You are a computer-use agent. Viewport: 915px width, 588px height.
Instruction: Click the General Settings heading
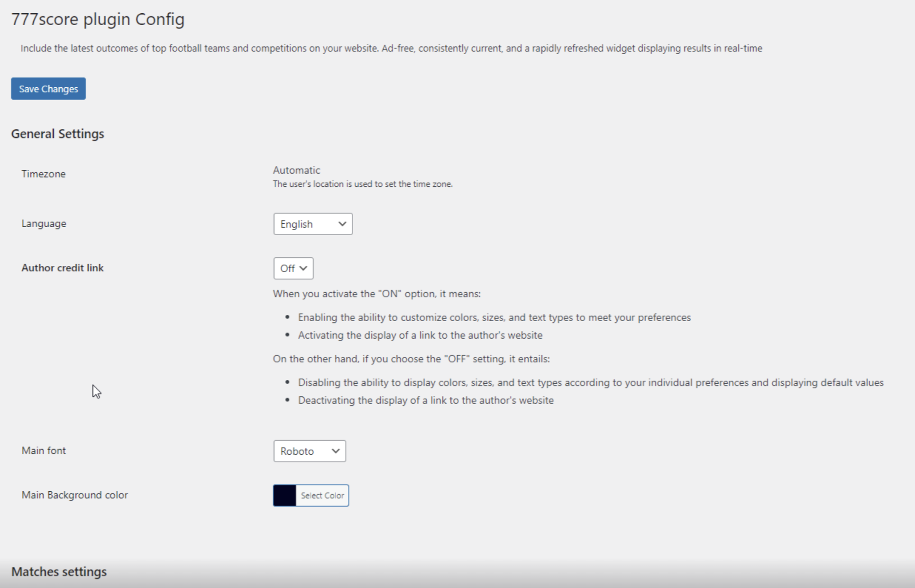pos(58,134)
